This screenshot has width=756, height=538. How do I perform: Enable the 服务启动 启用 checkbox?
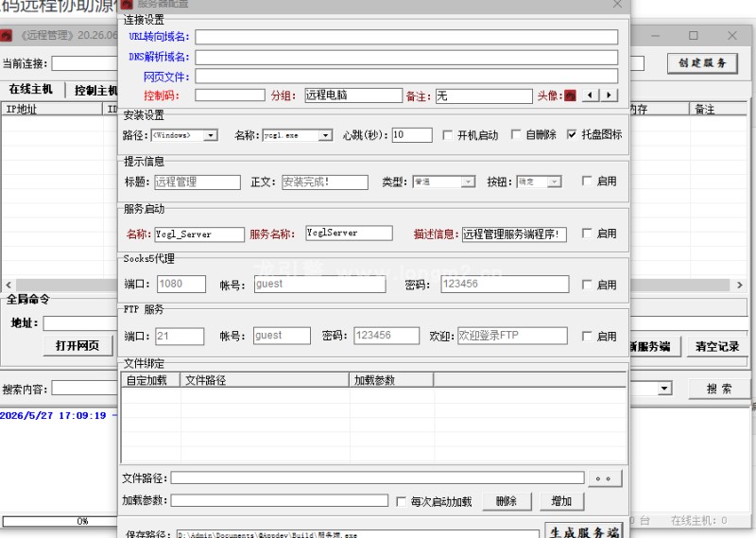tap(587, 234)
